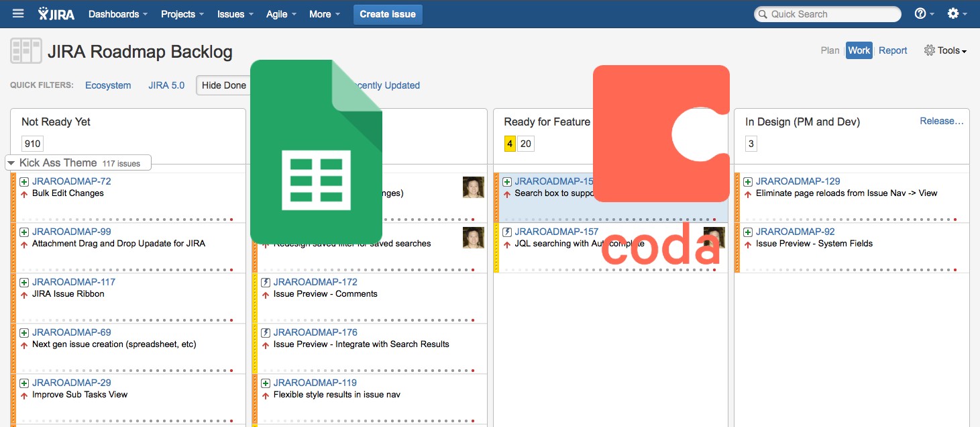
Task: Click the 'Not Ready Yet' column header
Action: (x=56, y=122)
